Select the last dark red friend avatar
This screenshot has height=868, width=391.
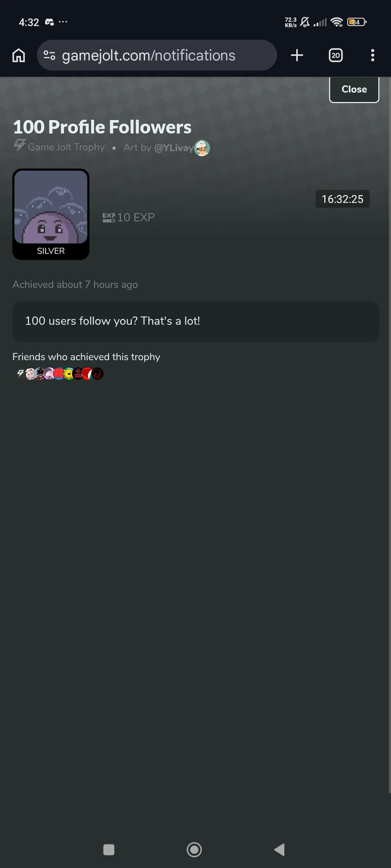click(x=98, y=374)
